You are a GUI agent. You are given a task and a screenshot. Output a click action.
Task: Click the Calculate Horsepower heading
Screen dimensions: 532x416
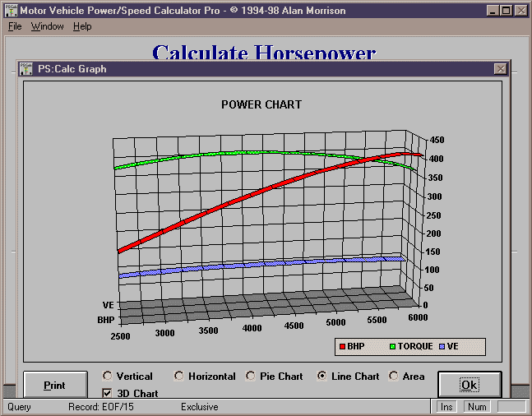click(x=264, y=53)
